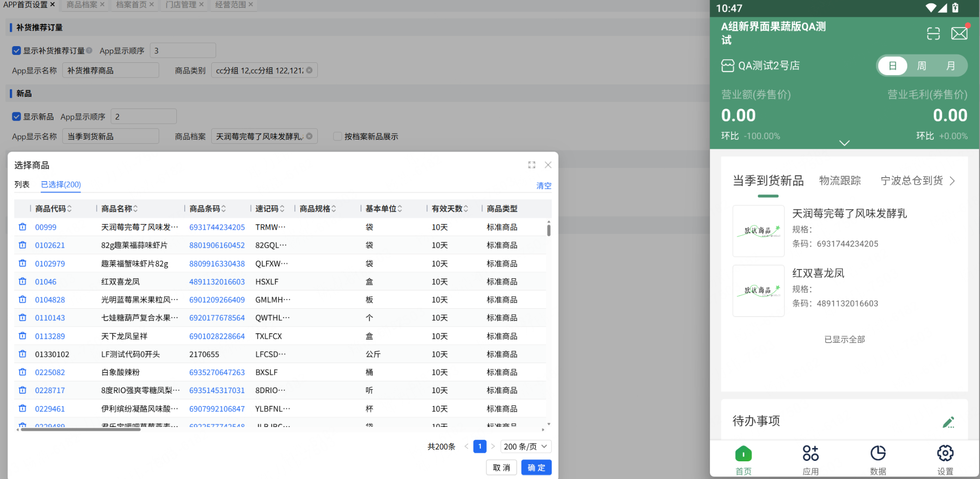Show more tabs with the right chevron
The image size is (980, 479).
[952, 181]
